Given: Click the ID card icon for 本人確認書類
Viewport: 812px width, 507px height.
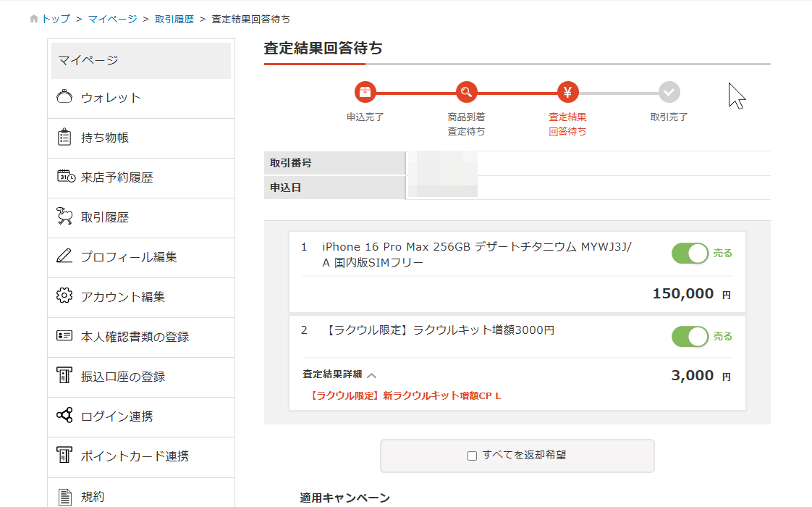Looking at the screenshot, I should click(x=64, y=336).
